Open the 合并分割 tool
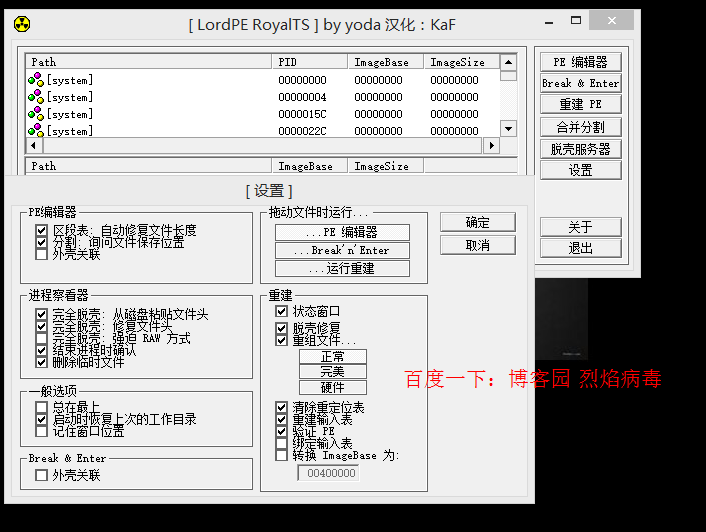The width and height of the screenshot is (706, 532). click(x=580, y=127)
